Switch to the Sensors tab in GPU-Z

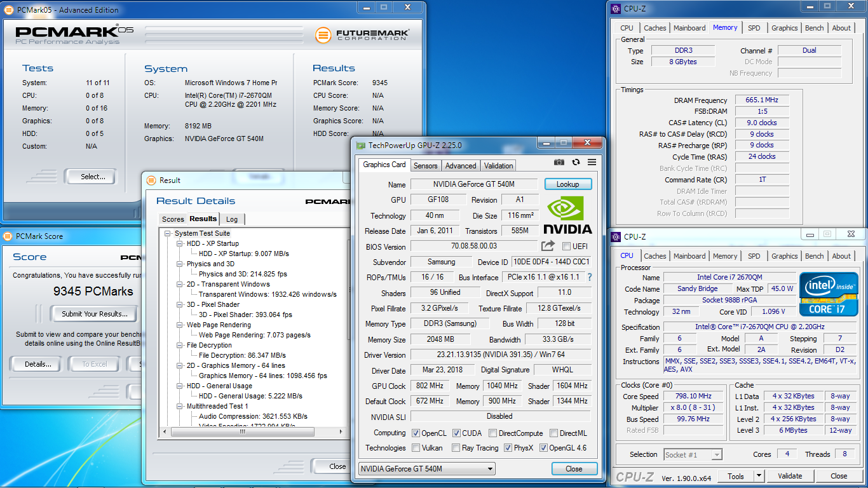425,166
